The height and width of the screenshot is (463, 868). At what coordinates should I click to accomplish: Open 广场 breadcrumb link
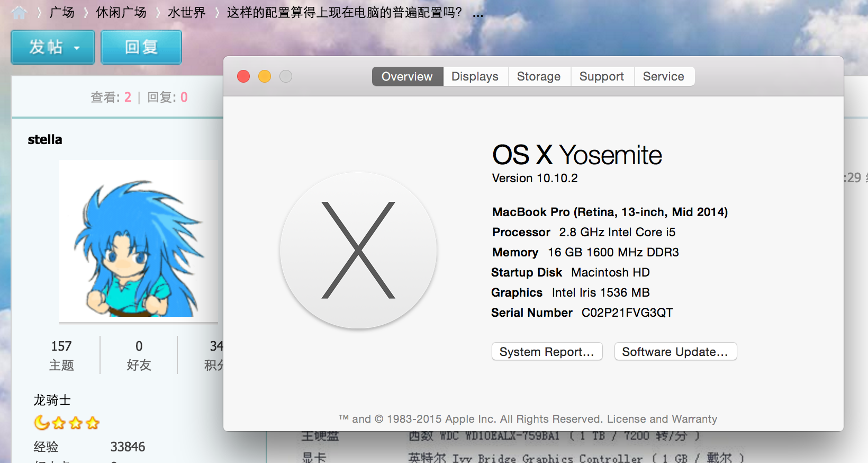(x=62, y=12)
